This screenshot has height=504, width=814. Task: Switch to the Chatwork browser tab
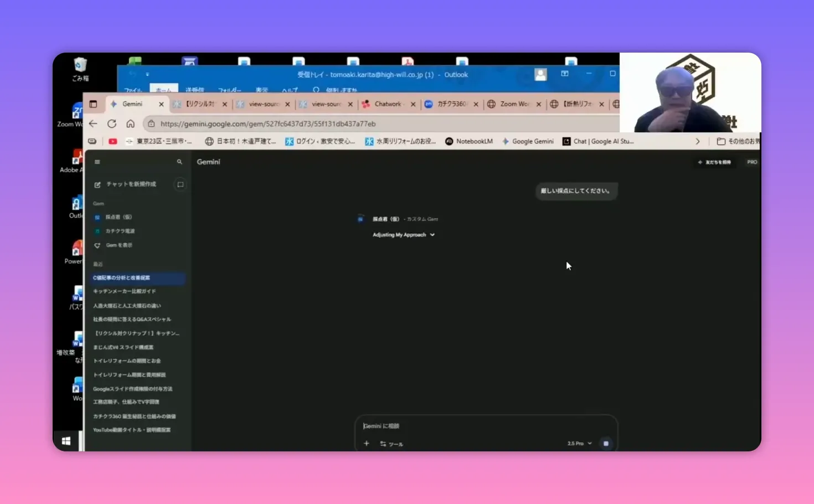387,104
